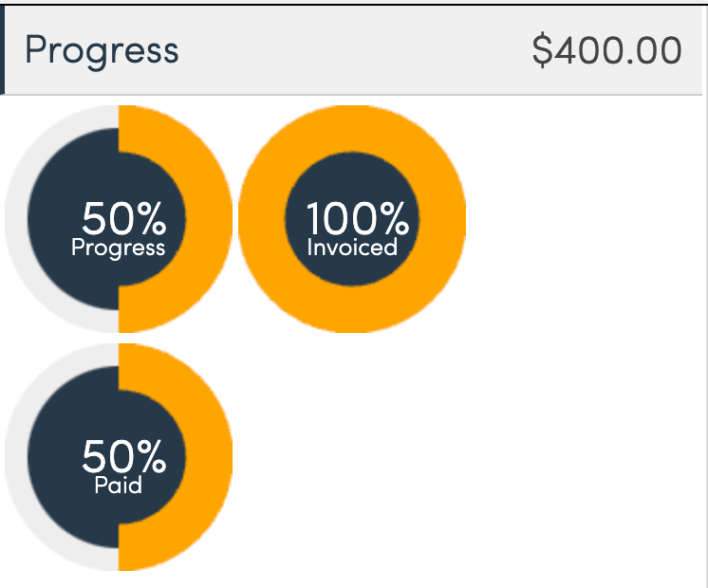Click the 100% Invoiced donut chart
The image size is (708, 588).
click(x=352, y=219)
